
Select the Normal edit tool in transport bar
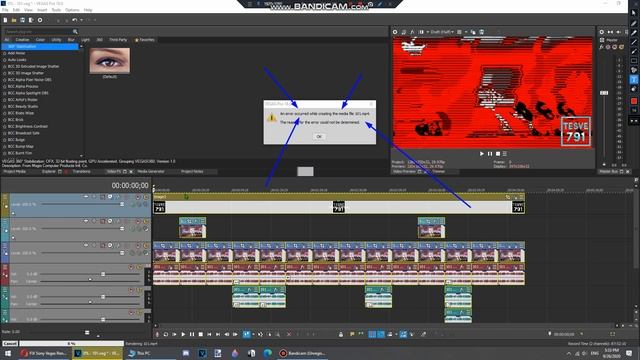[x=247, y=334]
